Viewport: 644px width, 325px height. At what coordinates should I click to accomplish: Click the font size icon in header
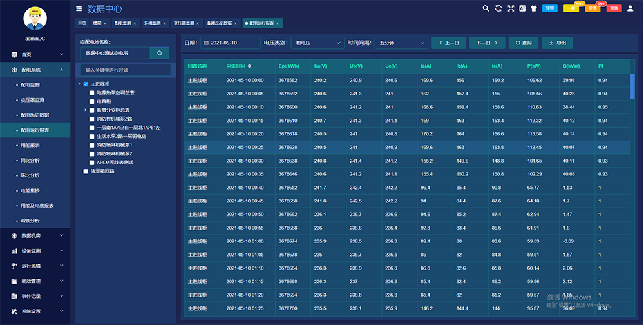click(522, 8)
